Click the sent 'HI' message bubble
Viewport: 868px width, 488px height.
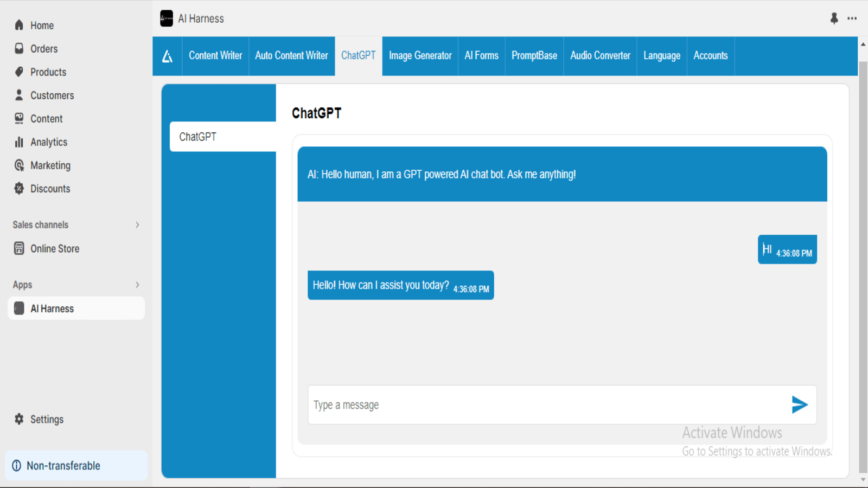coord(787,249)
